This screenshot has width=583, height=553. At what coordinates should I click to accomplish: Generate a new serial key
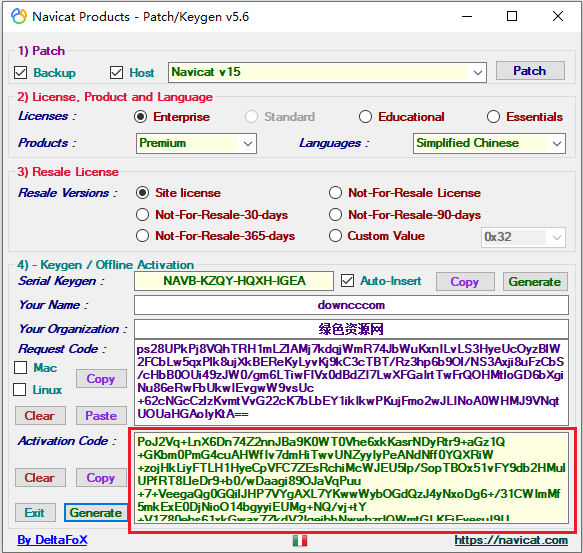click(x=535, y=282)
